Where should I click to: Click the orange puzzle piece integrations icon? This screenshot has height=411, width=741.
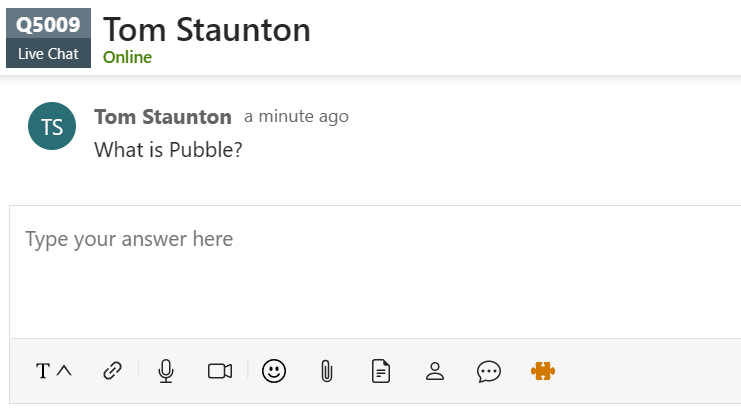pos(542,371)
